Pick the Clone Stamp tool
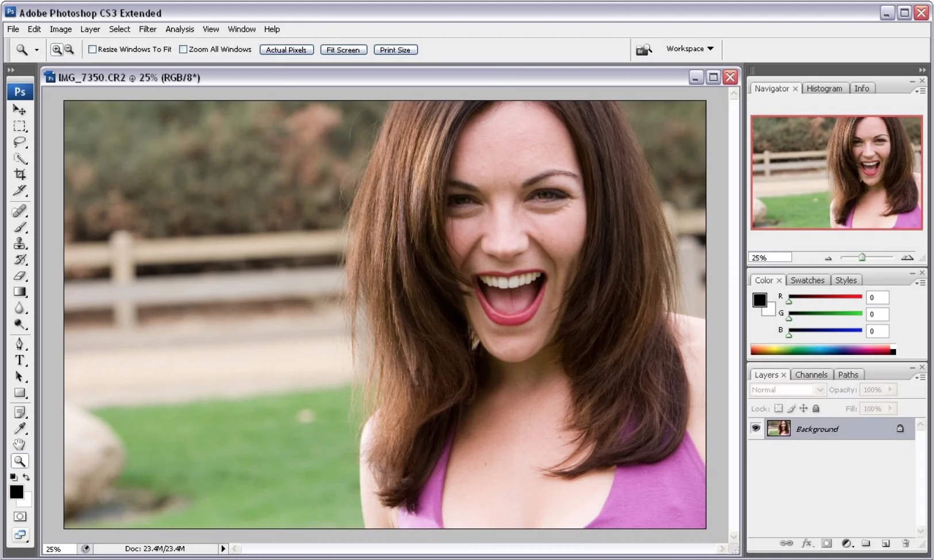 pos(20,244)
